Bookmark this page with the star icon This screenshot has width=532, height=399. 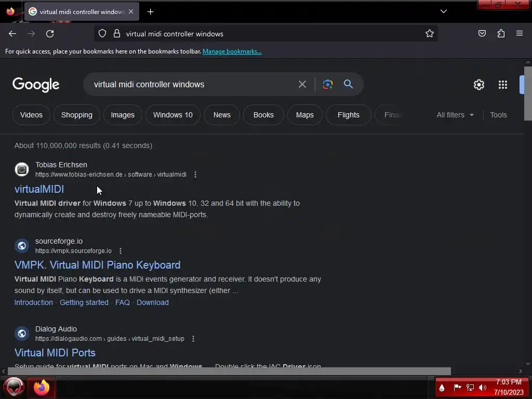[430, 34]
